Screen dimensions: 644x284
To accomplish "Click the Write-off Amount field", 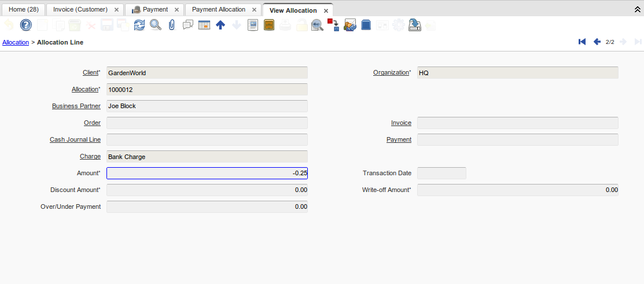I will (517, 190).
